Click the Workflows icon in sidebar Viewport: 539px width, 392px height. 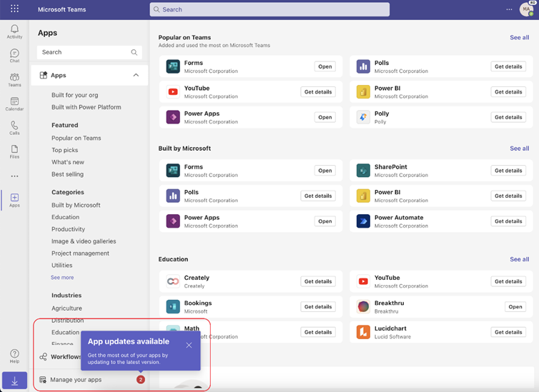tap(44, 356)
